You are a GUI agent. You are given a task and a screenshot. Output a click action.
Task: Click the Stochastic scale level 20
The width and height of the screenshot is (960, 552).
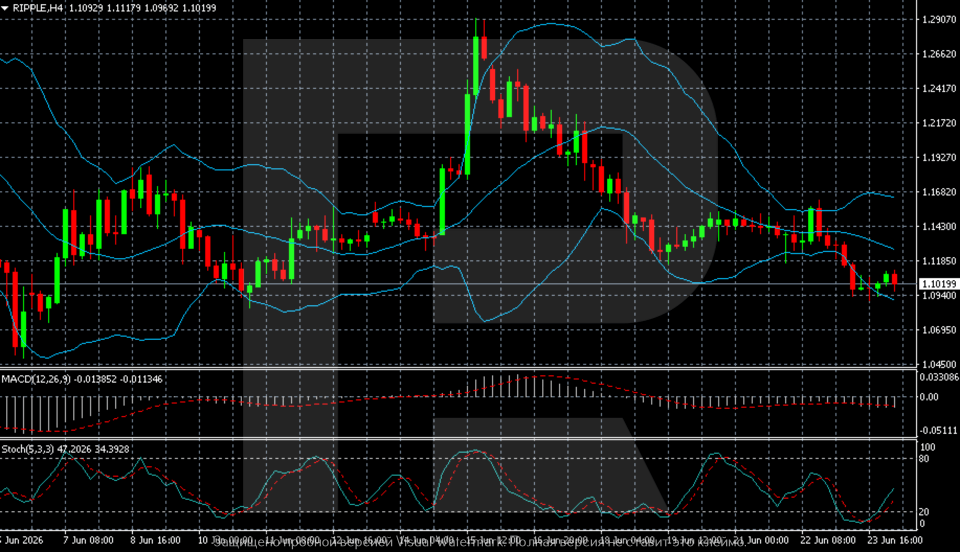924,512
